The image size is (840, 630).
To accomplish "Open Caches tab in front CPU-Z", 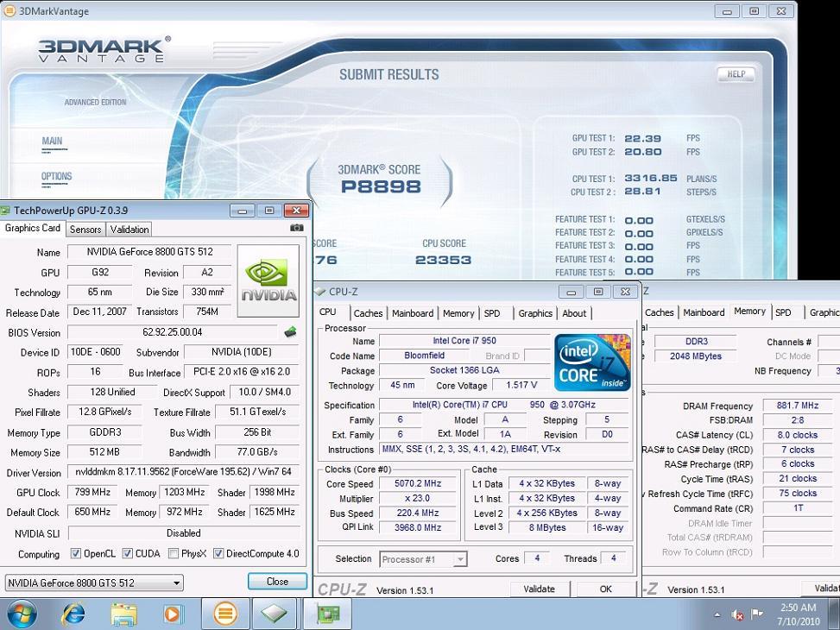I will [x=368, y=313].
